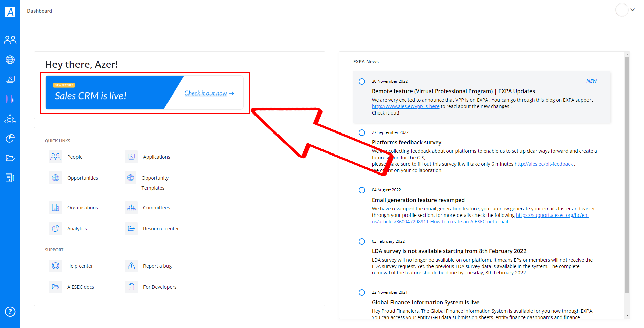Open Applications monitor icon in sidebar
This screenshot has width=644, height=328.
pyautogui.click(x=10, y=79)
